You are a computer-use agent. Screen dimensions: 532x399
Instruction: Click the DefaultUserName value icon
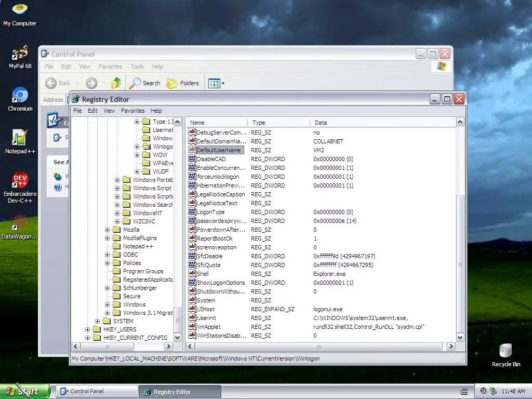tap(192, 150)
